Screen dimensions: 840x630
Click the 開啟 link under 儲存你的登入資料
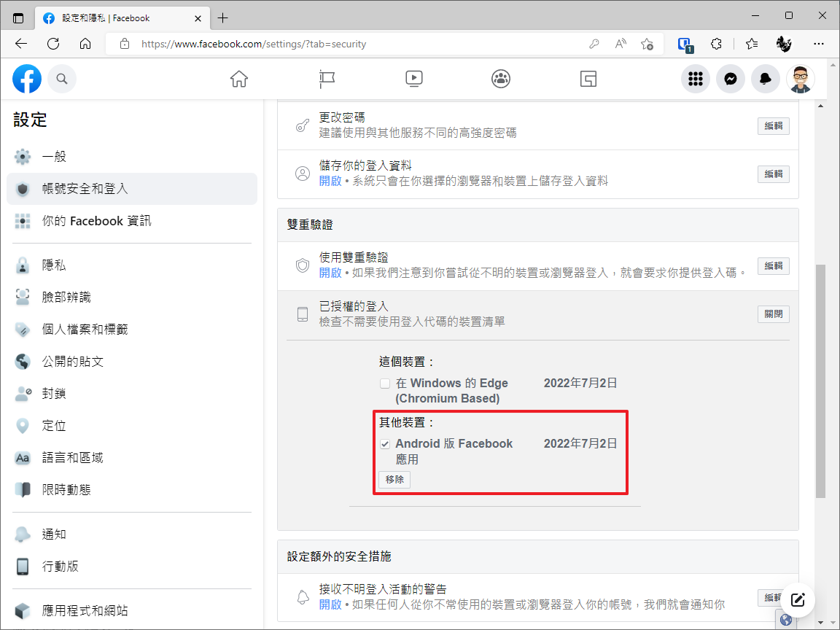tap(330, 181)
